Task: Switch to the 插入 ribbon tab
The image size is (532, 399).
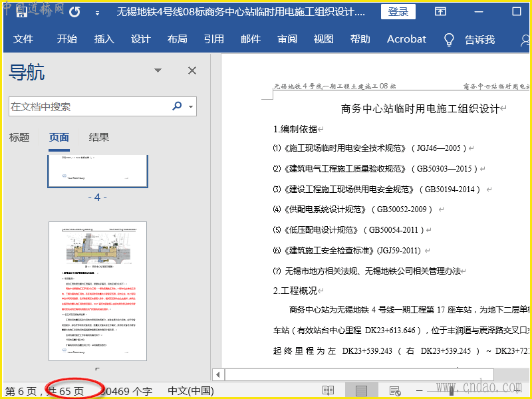Action: point(104,39)
